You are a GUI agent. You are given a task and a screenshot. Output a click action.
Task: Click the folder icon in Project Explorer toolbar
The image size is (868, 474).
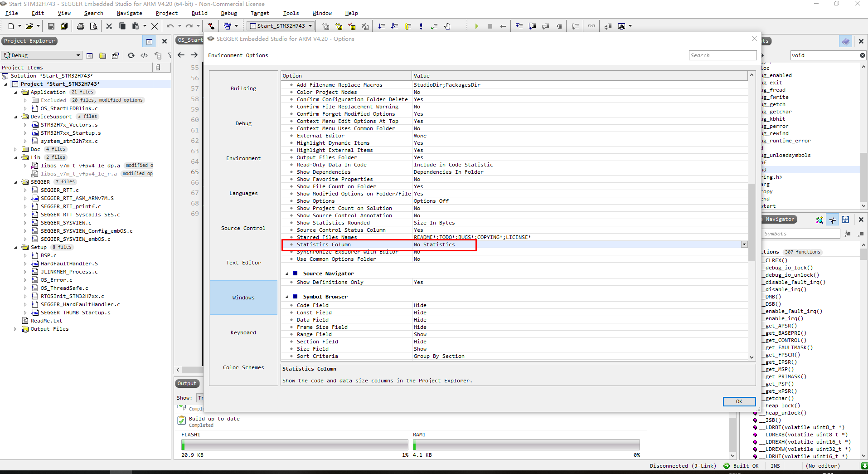point(103,55)
